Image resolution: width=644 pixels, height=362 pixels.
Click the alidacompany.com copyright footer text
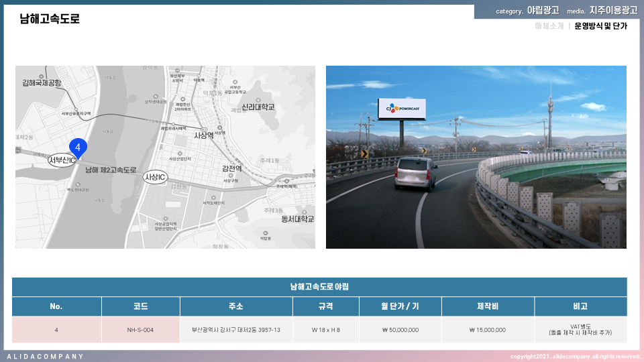575,356
